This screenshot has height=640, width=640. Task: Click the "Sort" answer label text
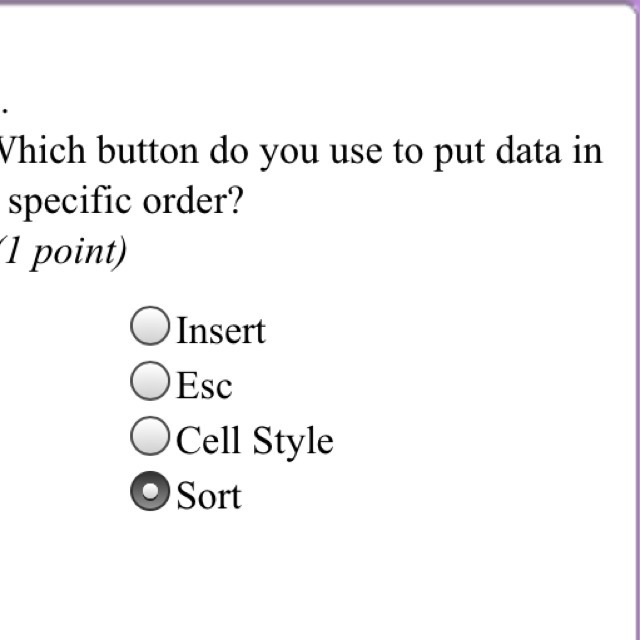tap(209, 496)
